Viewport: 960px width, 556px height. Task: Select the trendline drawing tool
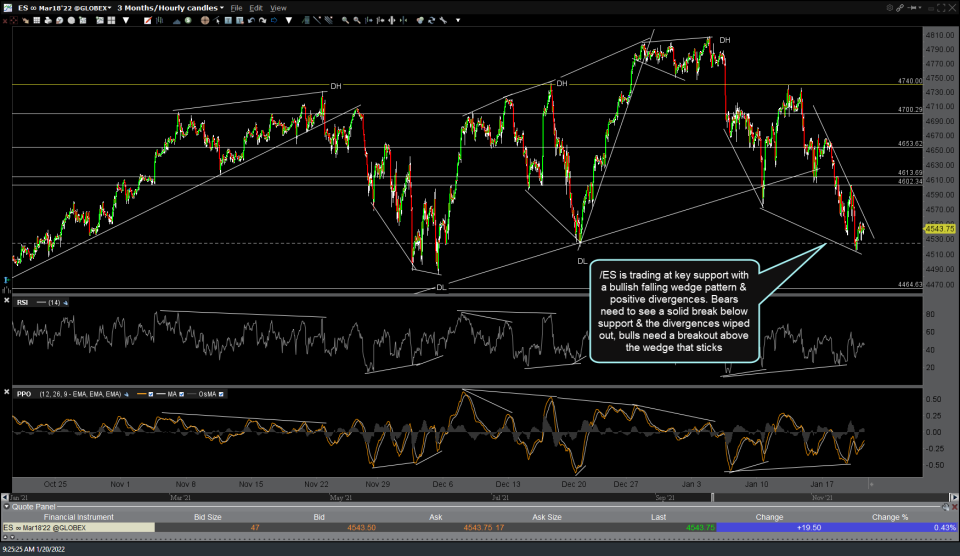click(317, 20)
